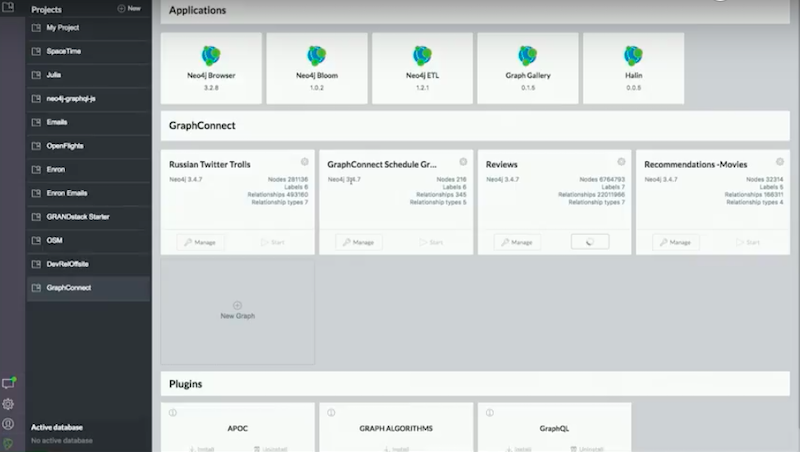Viewport: 800px width, 452px height.
Task: Manage the Reviews graph
Action: (517, 242)
